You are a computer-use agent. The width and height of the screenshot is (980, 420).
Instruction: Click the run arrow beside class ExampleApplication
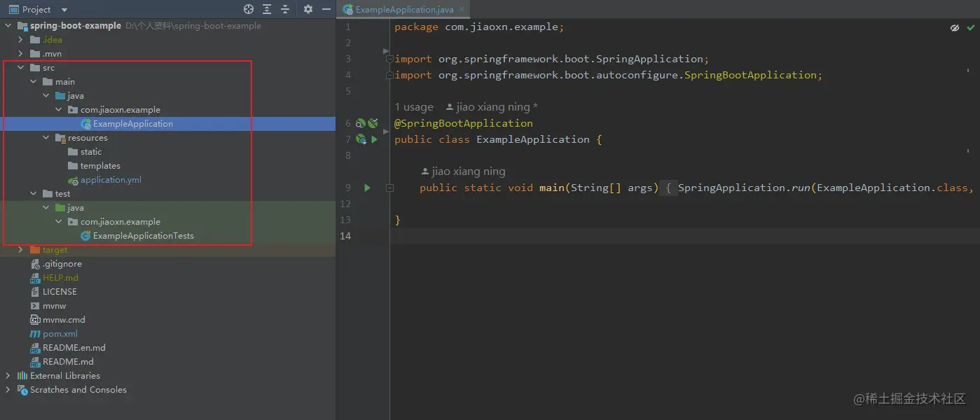[374, 139]
